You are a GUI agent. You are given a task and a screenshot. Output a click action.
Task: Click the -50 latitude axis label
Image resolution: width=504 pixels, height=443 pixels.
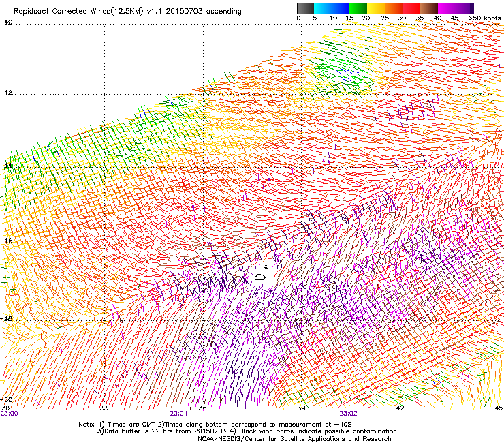6,400
